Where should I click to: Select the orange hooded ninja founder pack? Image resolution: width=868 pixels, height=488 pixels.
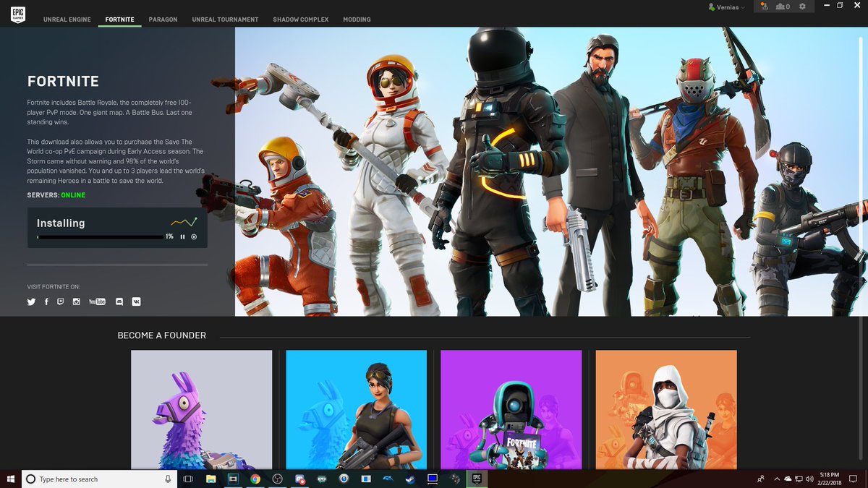point(666,410)
